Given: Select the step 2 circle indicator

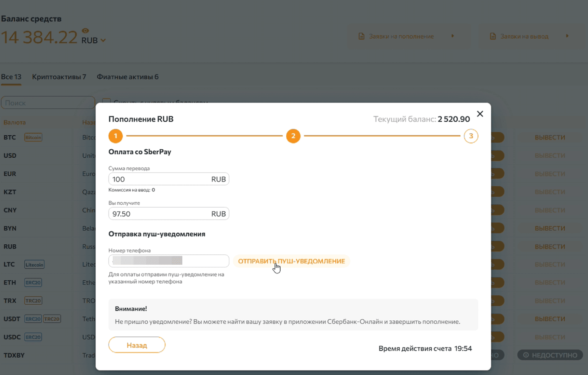Looking at the screenshot, I should [293, 136].
